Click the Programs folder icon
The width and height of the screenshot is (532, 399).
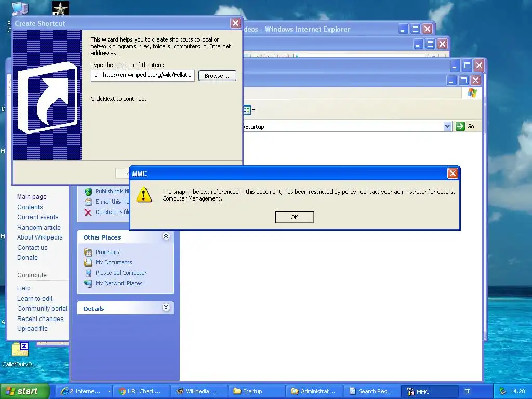[88, 252]
